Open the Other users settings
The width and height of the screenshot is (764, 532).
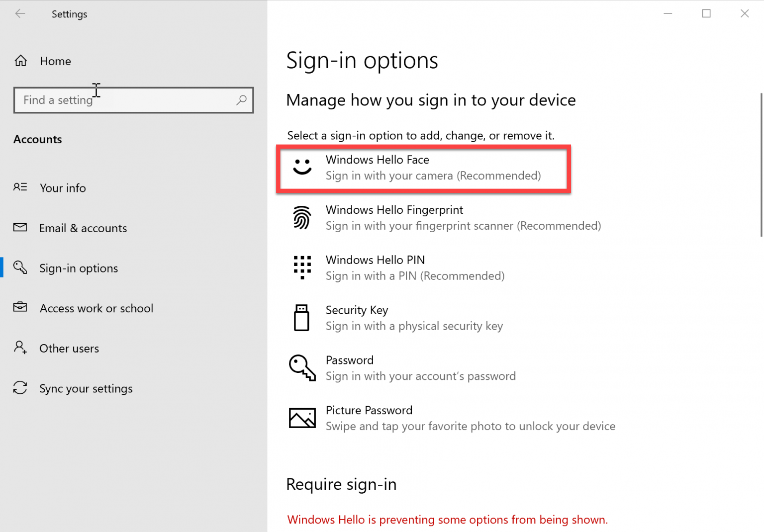[69, 348]
